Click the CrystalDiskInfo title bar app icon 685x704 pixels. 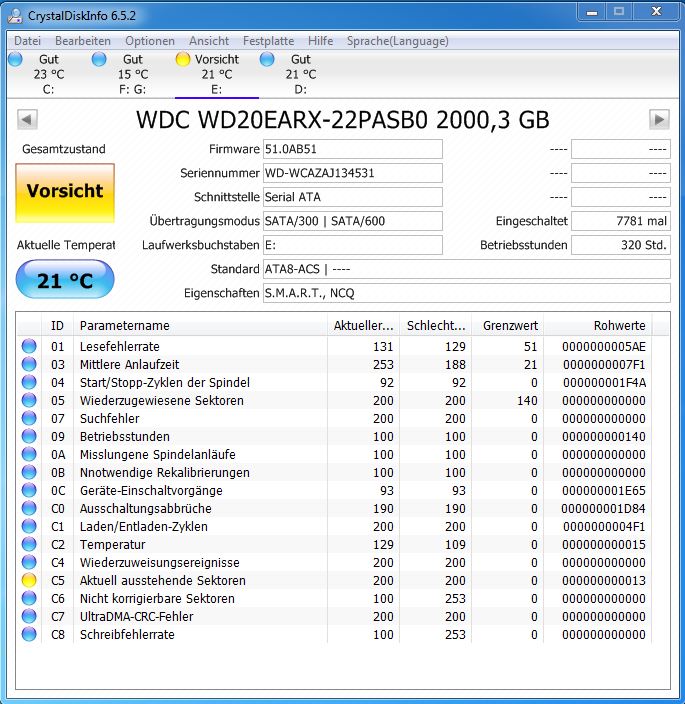point(15,16)
